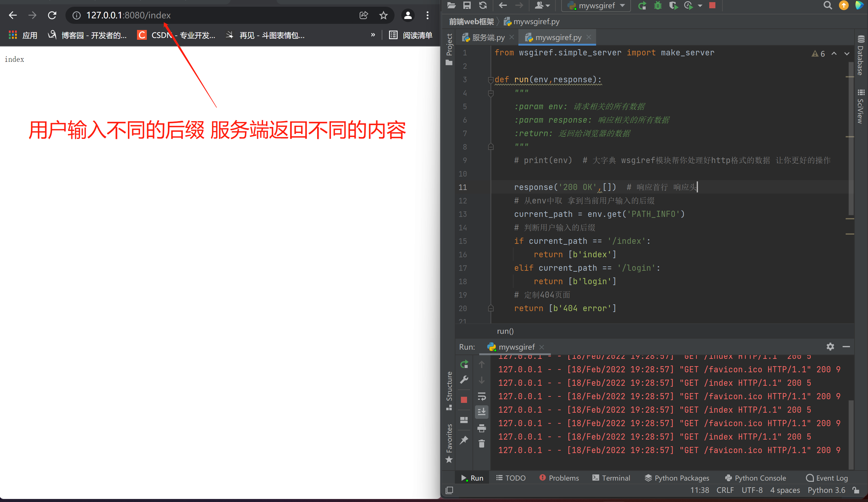Close the mywsgiref.py editor tab
The width and height of the screenshot is (868, 502).
[589, 37]
